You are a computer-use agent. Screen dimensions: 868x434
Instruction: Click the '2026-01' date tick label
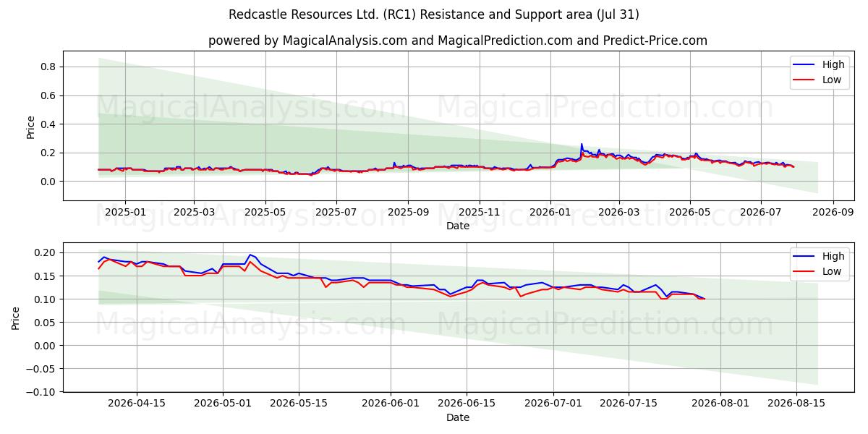tap(550, 212)
